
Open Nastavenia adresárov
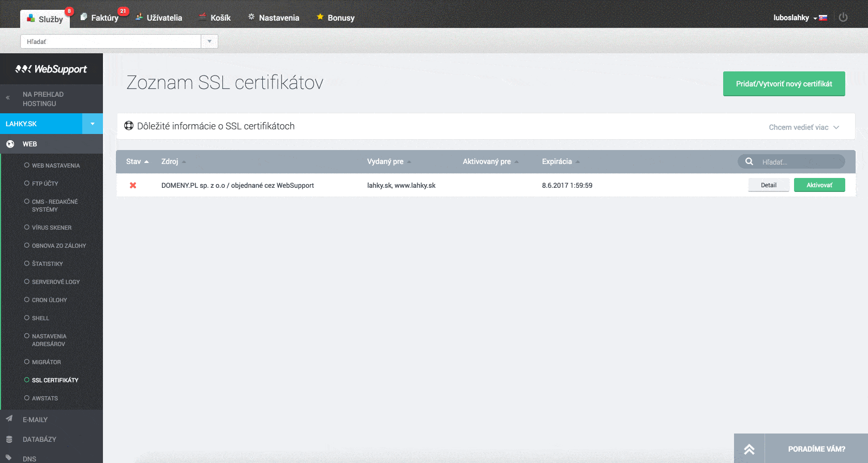click(49, 340)
